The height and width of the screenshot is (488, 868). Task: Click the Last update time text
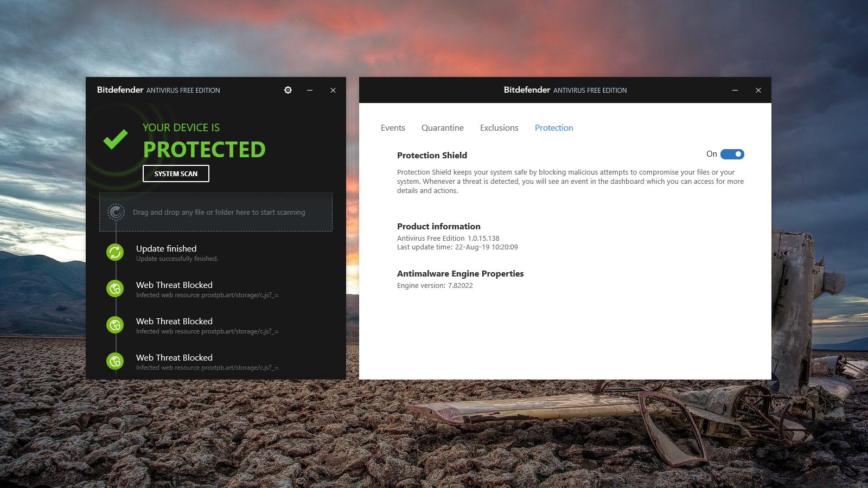coord(457,247)
